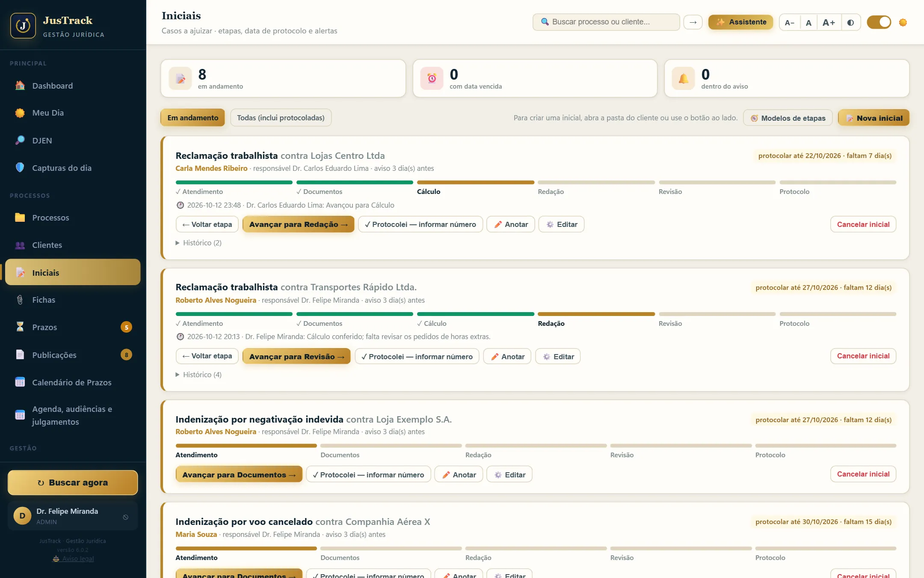Click the logout icon beside Dr. Felipe Miranda

coord(126,517)
